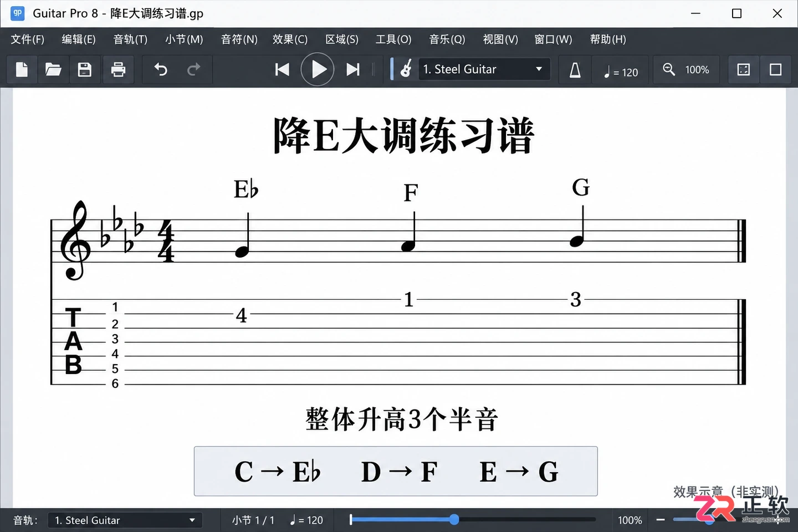Decrease zoom with the minus button in the status bar
Screen dimensions: 798x532
661,520
